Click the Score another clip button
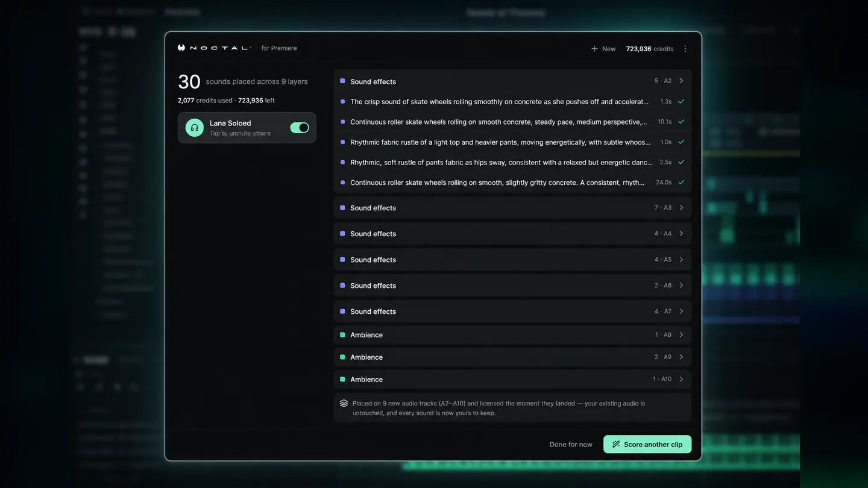Image resolution: width=868 pixels, height=488 pixels. point(647,445)
